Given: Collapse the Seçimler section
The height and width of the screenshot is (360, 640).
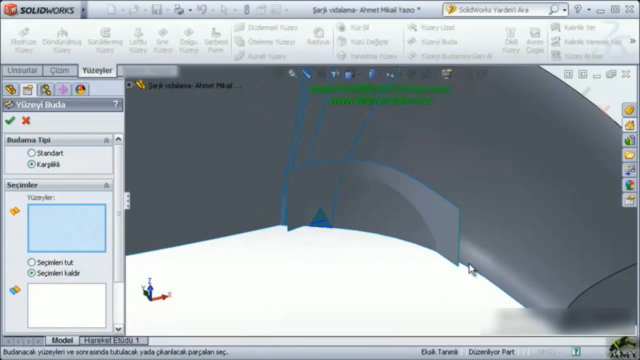Looking at the screenshot, I should 107,185.
